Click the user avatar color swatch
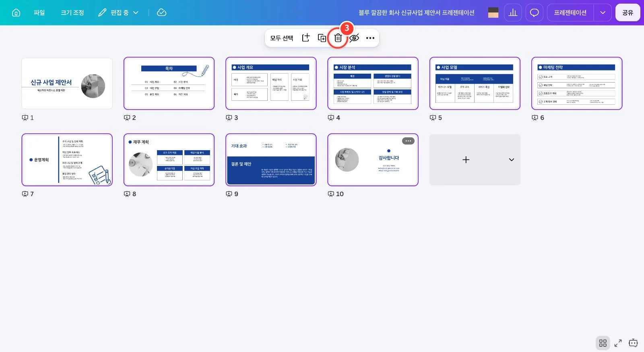Screen dimensions: 644x352 pyautogui.click(x=493, y=12)
